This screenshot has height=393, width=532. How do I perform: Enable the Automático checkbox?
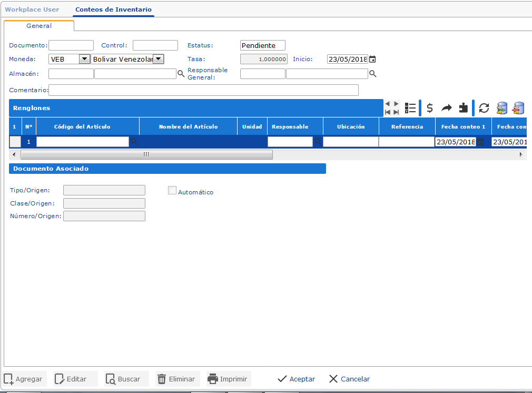[x=172, y=191]
